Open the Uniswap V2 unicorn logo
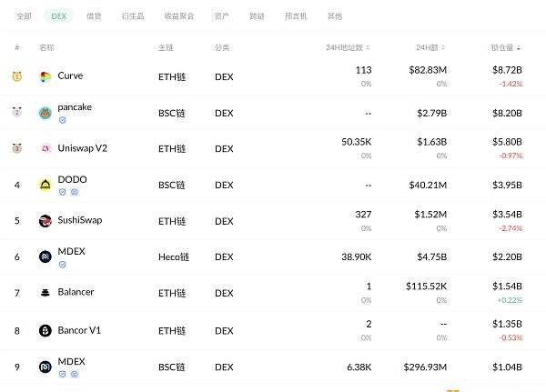This screenshot has width=546, height=392. [x=45, y=148]
